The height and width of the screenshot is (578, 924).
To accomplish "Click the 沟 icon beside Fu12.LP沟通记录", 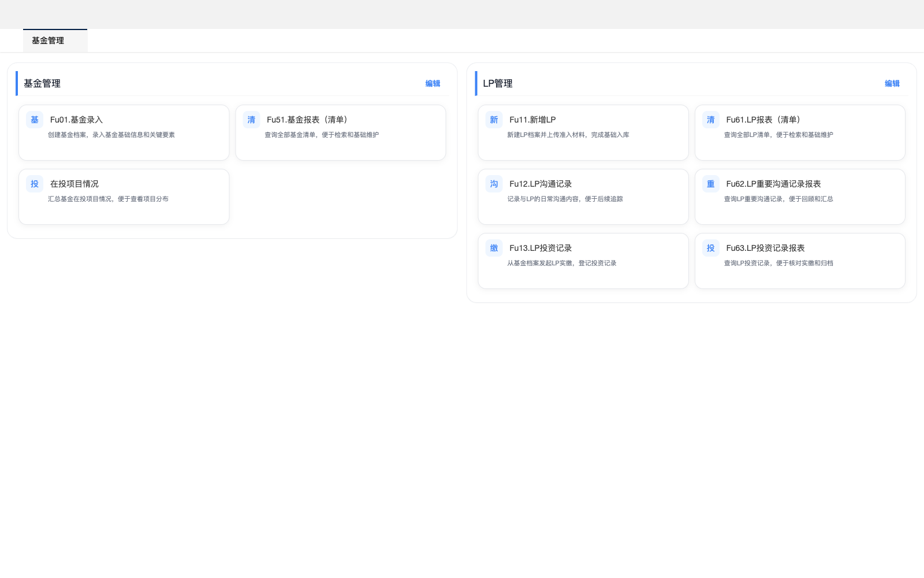I will pos(494,184).
